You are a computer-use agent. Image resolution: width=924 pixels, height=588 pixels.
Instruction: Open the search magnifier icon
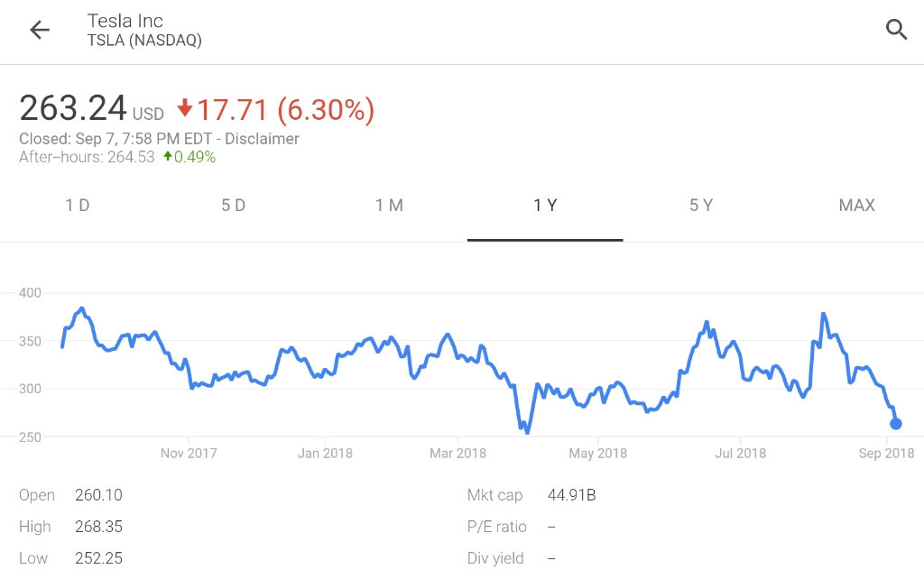tap(896, 30)
